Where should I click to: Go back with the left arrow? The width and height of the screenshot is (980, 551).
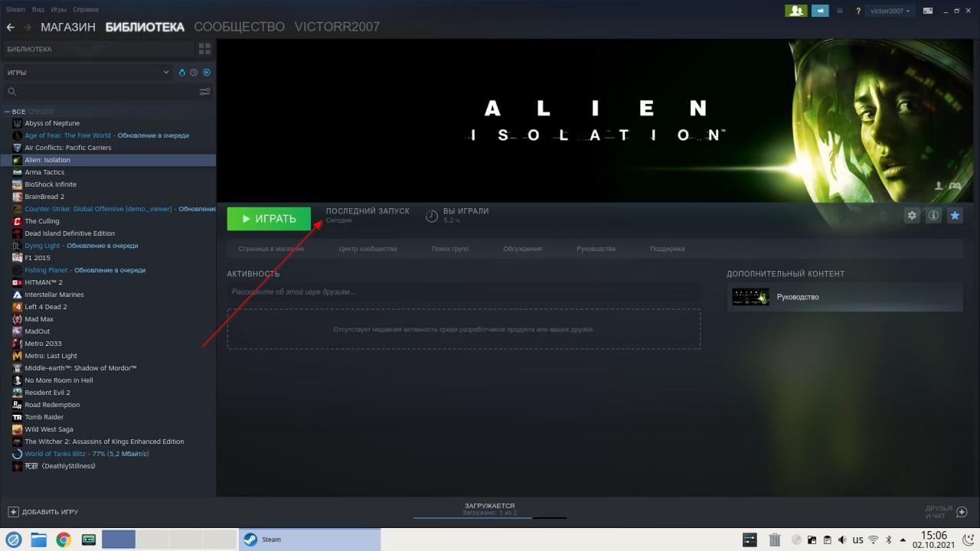point(11,27)
